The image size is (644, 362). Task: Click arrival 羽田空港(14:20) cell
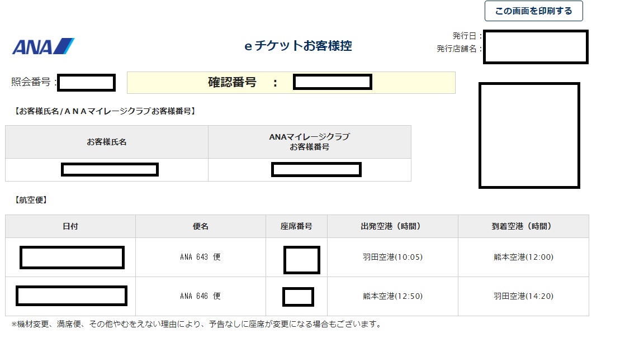[523, 296]
